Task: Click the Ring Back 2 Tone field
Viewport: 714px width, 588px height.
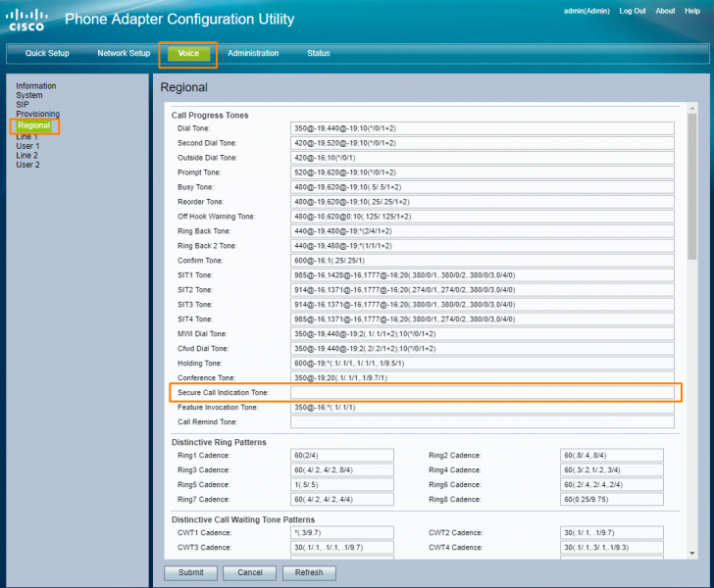Action: (483, 246)
